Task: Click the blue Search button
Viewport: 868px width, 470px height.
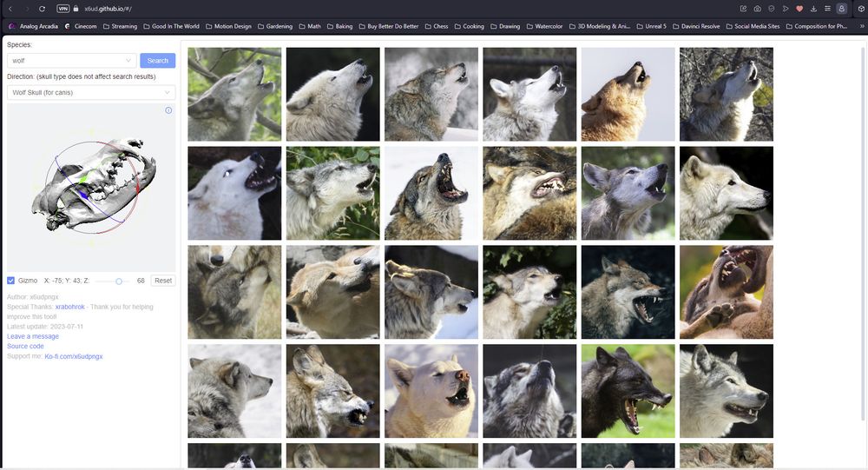Action: tap(158, 61)
